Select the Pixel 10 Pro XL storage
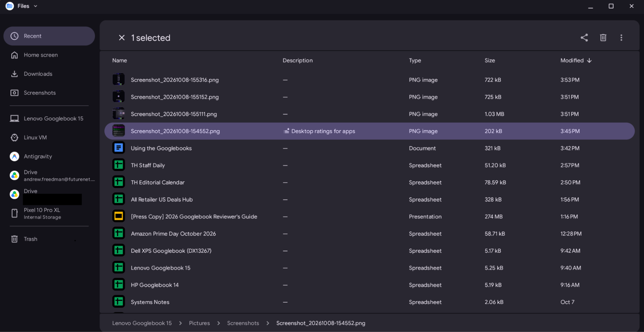Viewport: 644px width, 332px height. [x=49, y=213]
